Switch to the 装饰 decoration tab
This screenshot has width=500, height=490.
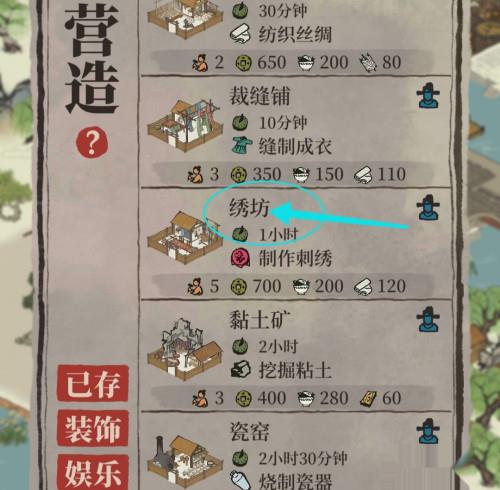coord(93,428)
